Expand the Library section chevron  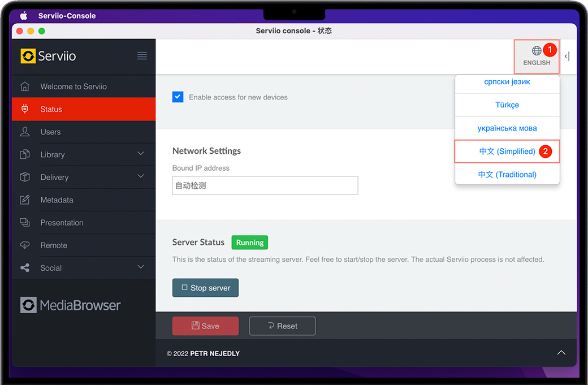coord(141,154)
